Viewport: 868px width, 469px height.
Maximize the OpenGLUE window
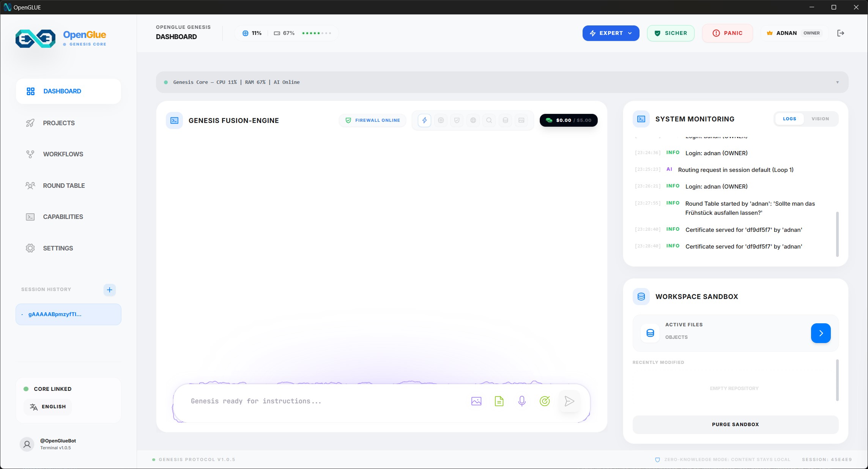834,7
